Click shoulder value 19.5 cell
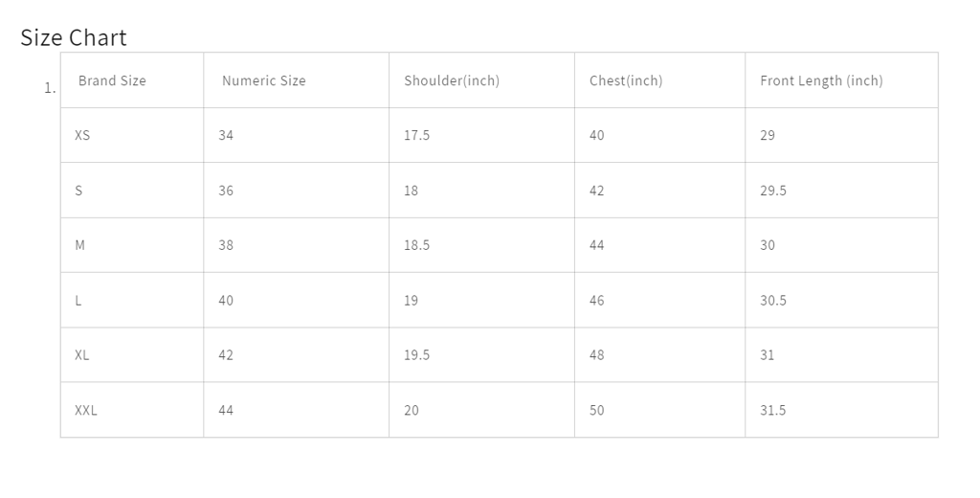980x498 pixels. pos(416,355)
